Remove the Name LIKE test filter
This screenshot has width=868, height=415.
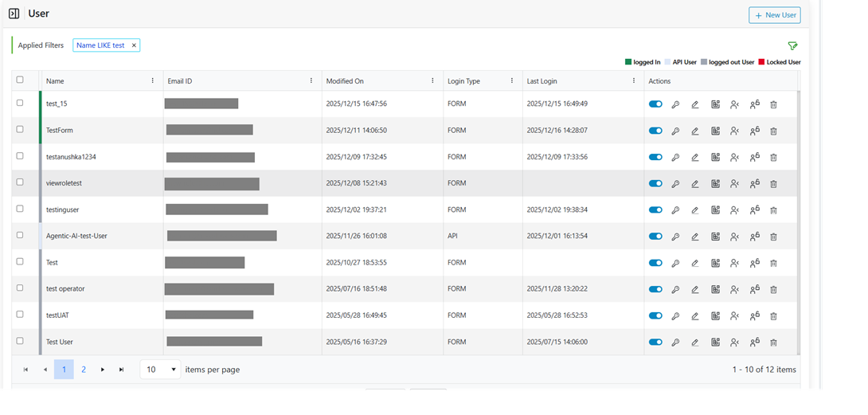point(134,45)
